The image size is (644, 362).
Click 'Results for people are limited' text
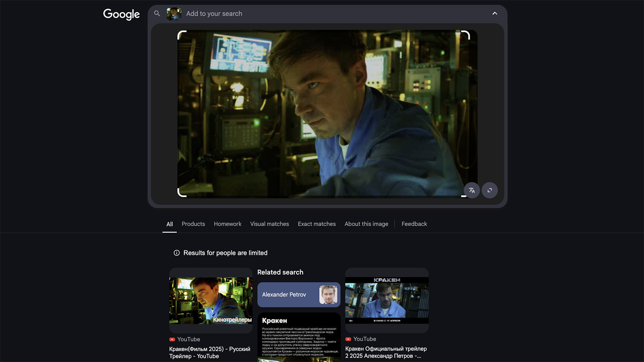click(225, 253)
